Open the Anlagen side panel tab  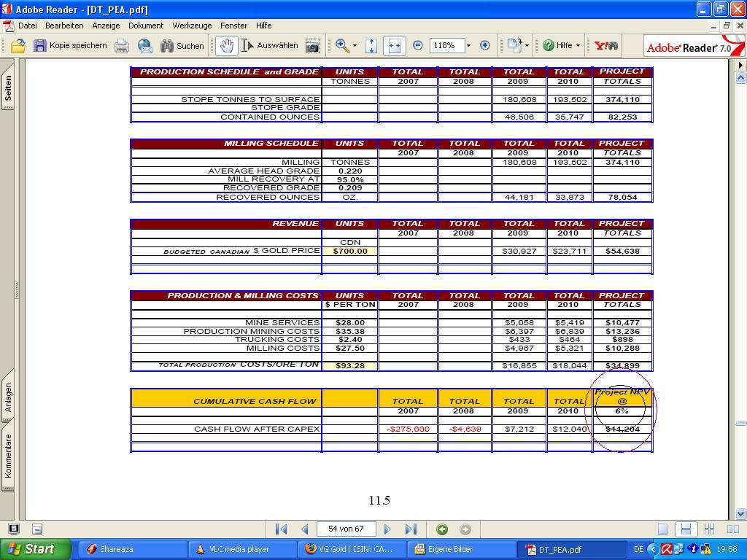pos(8,396)
